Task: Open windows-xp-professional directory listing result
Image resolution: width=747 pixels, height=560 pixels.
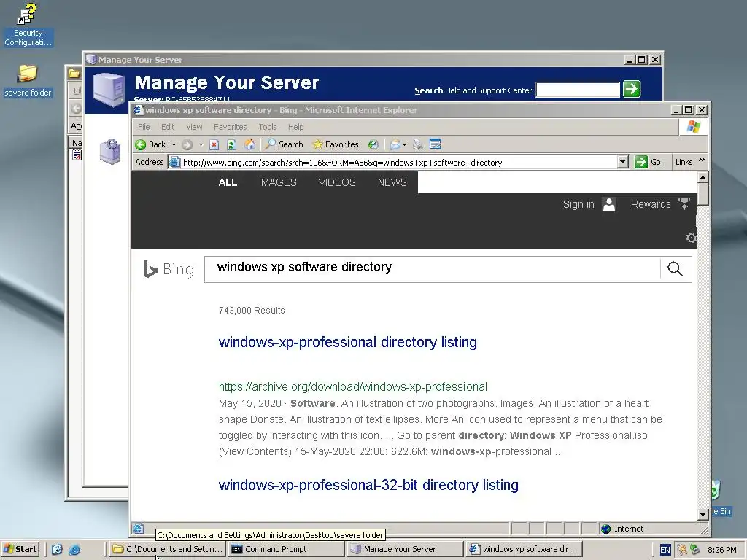Action: 347,342
